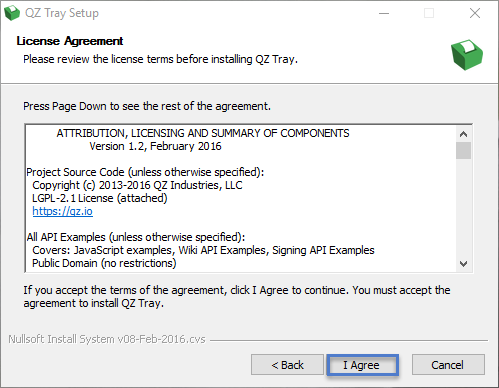
Task: Go back with the Back button
Action: click(x=287, y=365)
